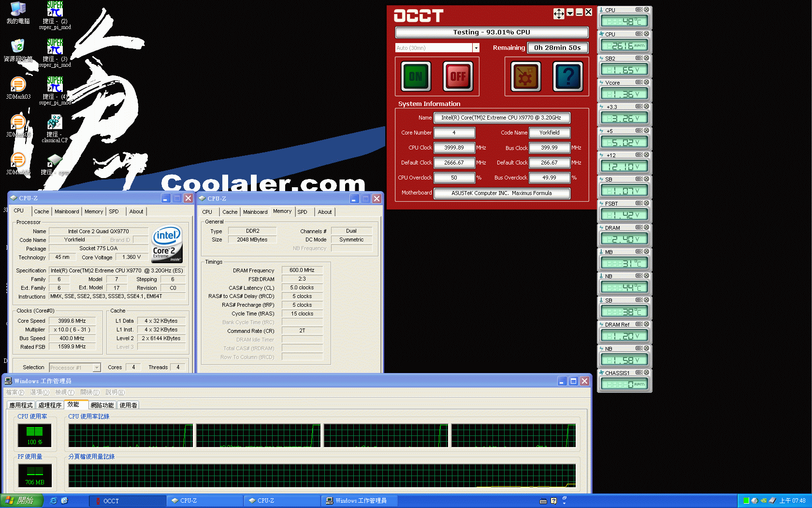812x508 pixels.
Task: Close the +12 voltage sensor gadget
Action: pyautogui.click(x=646, y=155)
